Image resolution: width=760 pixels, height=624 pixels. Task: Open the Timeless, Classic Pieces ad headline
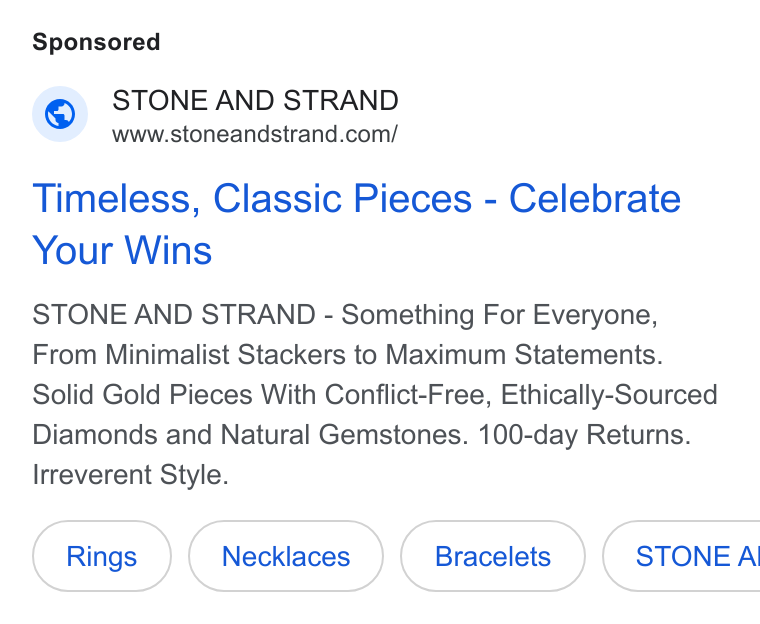click(357, 224)
